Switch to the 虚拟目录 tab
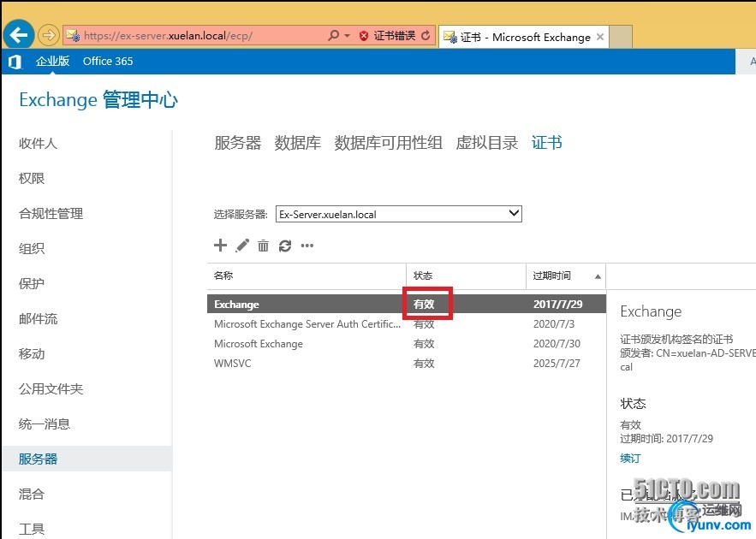 pos(487,143)
